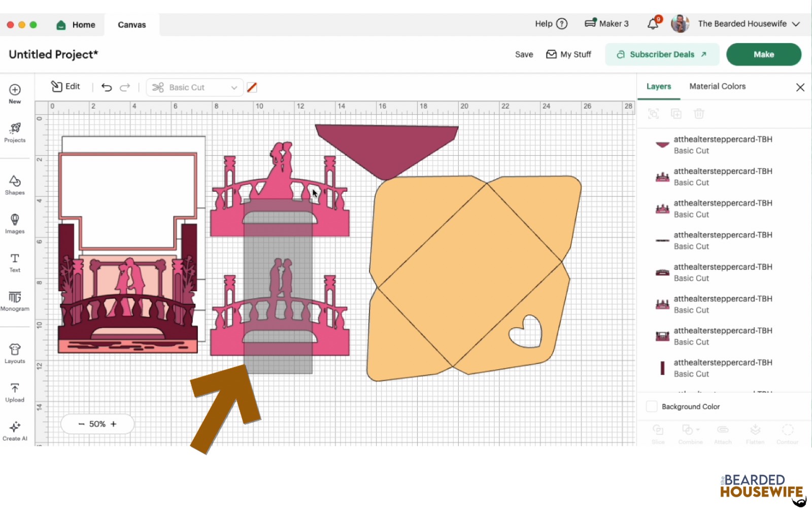
Task: Increase zoom with the plus button
Action: (x=114, y=424)
